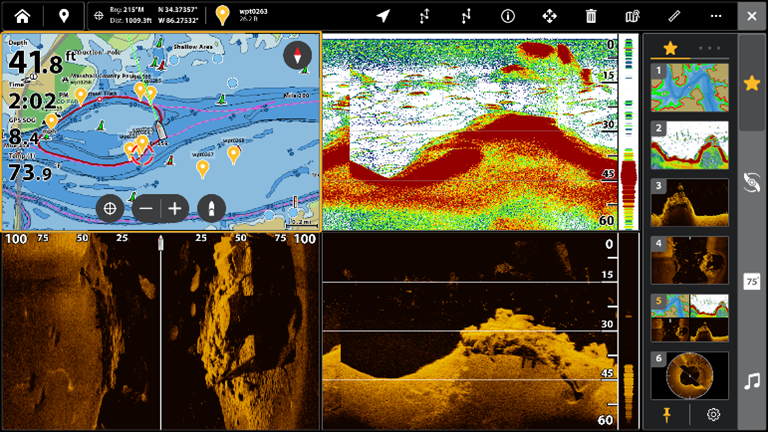
Task: Expand the three-dot more options menu
Action: 715,16
